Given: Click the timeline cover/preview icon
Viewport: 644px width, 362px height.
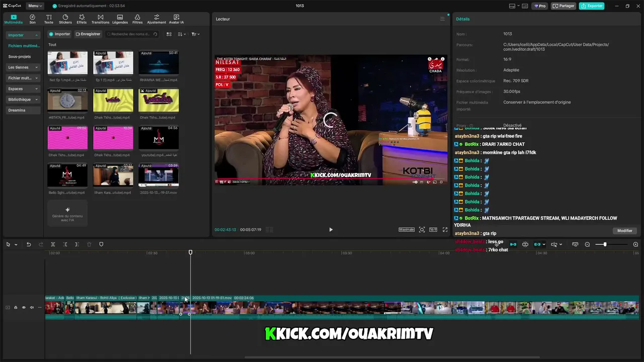Looking at the screenshot, I should tap(575, 244).
